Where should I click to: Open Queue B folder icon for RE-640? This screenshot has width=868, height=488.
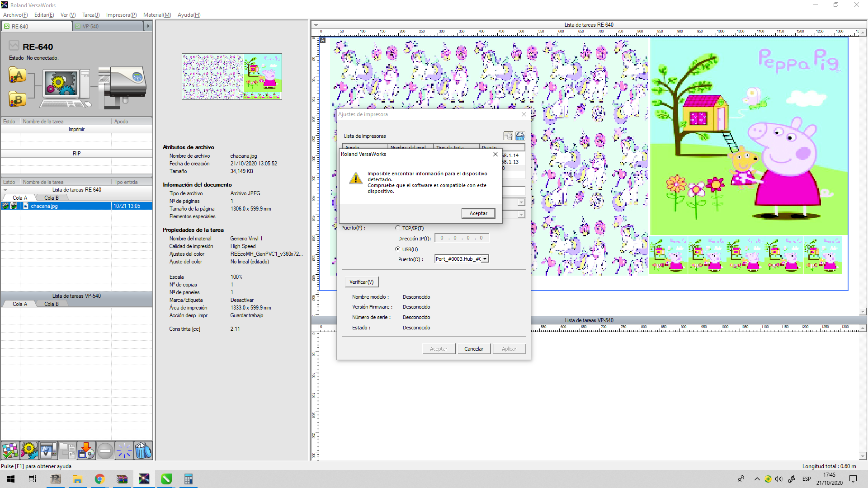click(17, 99)
